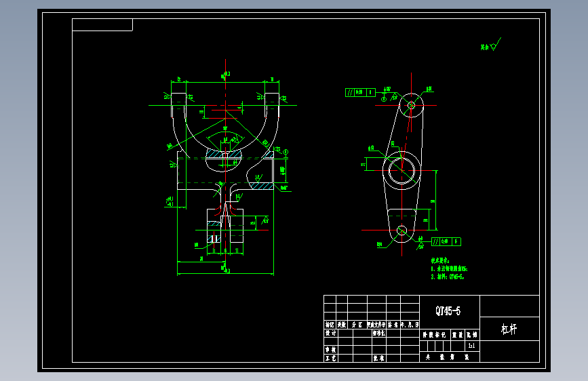The width and height of the screenshot is (588, 381).
Task: Select the small top hole of the lever
Action: (412, 105)
